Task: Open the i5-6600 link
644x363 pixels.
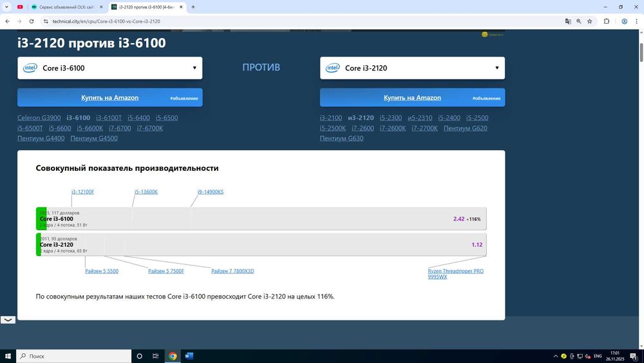Action: [x=60, y=128]
